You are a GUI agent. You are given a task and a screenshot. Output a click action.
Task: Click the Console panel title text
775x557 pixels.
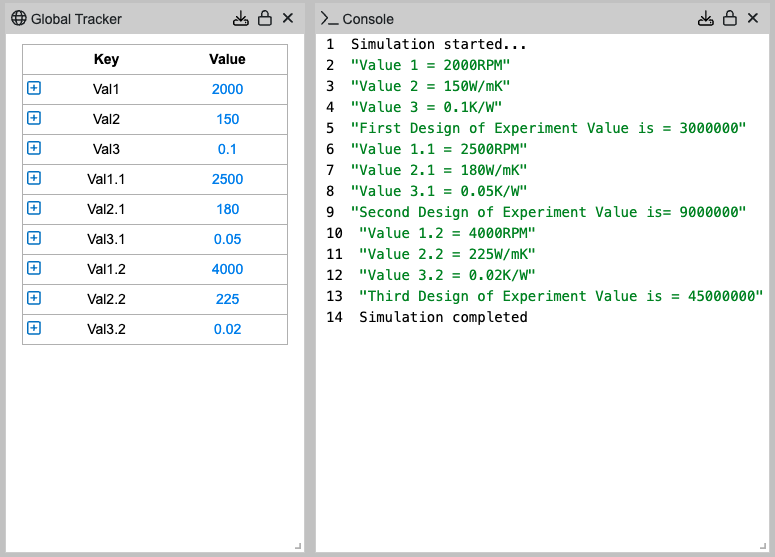click(368, 19)
